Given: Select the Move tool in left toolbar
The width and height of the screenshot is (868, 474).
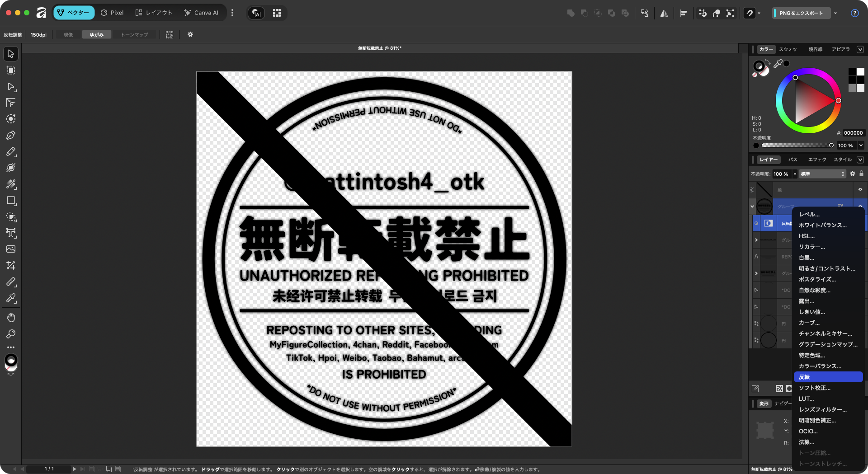Looking at the screenshot, I should pyautogui.click(x=11, y=54).
